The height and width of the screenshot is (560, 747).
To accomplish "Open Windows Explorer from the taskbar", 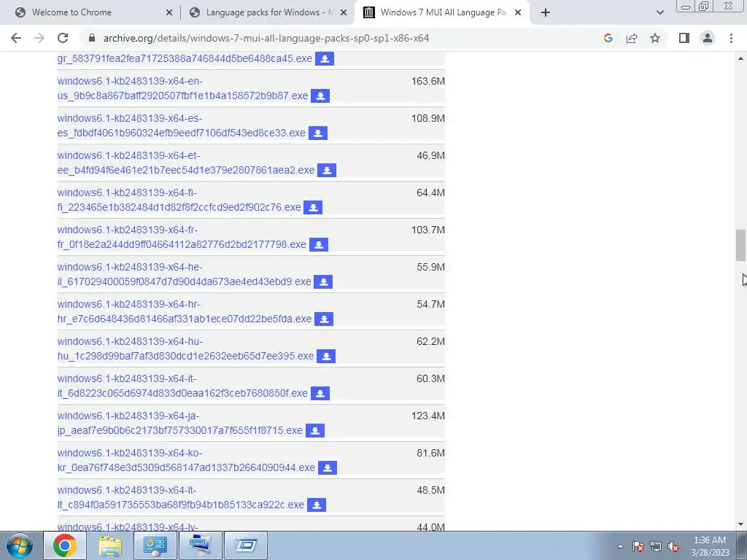I will (x=110, y=545).
